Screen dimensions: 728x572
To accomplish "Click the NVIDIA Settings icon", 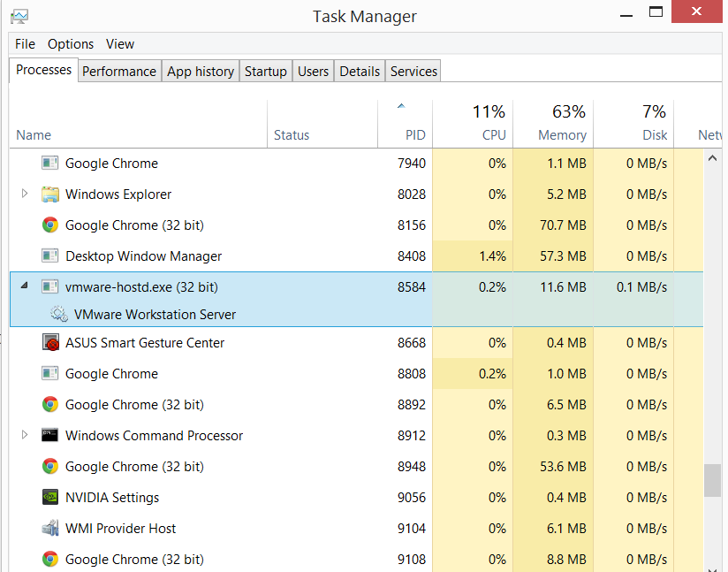I will pyautogui.click(x=50, y=497).
